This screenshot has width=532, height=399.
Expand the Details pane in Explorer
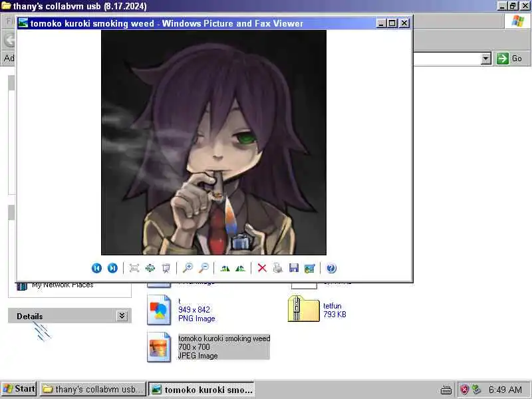(x=122, y=316)
